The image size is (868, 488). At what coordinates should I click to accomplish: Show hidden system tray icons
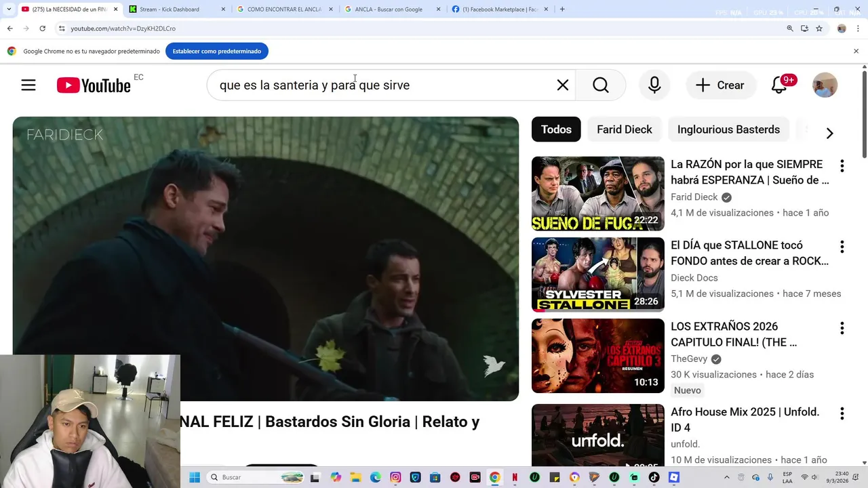click(x=727, y=477)
